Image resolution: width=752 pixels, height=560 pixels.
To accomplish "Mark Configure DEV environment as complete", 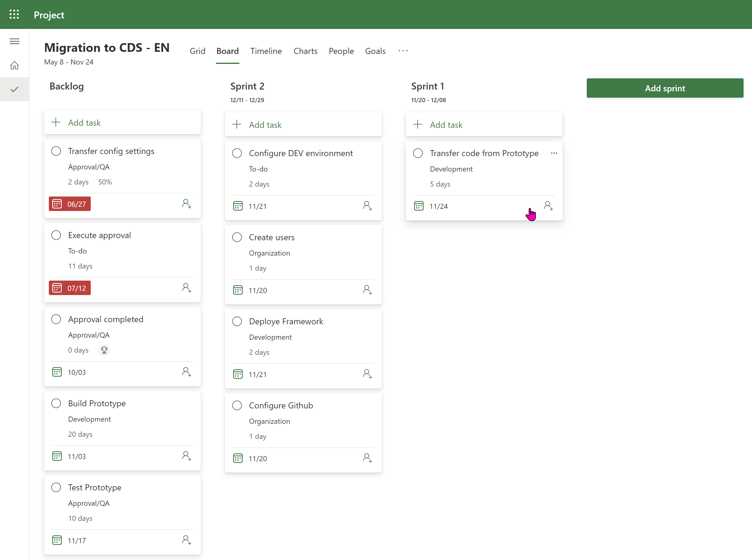I will pyautogui.click(x=237, y=153).
